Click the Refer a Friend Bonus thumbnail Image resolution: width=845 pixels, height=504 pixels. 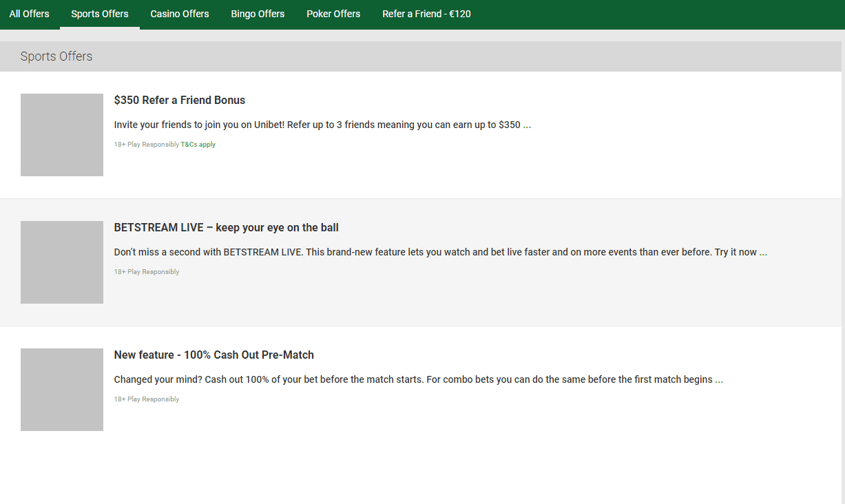click(62, 135)
